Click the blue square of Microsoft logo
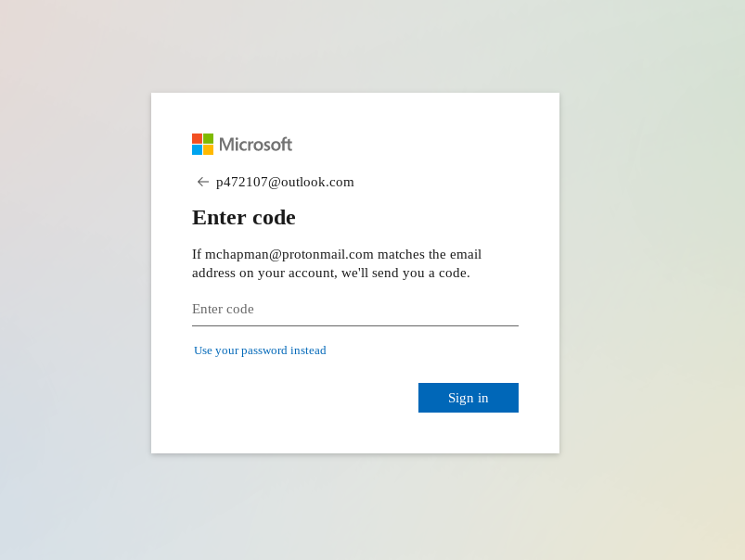 198,149
